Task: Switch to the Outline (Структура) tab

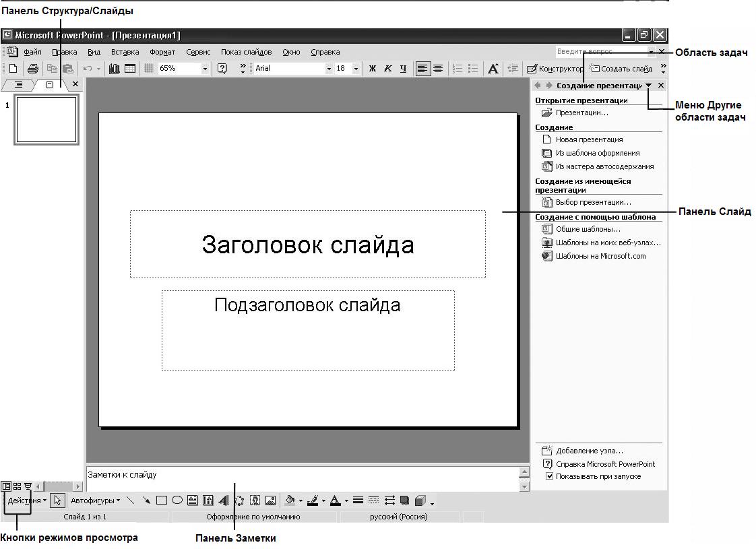Action: (x=18, y=85)
